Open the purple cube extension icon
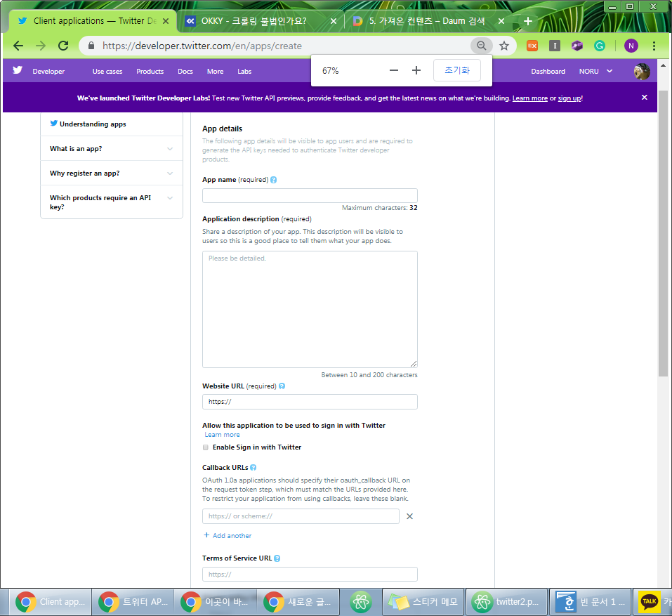Image resolution: width=672 pixels, height=616 pixels. click(577, 46)
